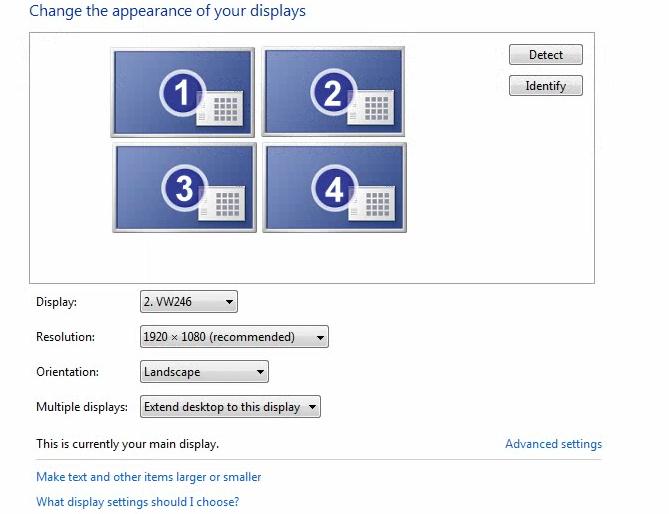
Task: Open the Display dropdown showing 2. VW246
Action: (x=189, y=302)
